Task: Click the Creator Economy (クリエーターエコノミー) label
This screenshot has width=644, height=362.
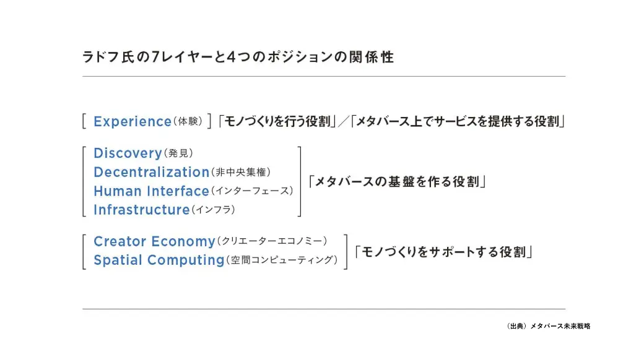Action: (211, 241)
